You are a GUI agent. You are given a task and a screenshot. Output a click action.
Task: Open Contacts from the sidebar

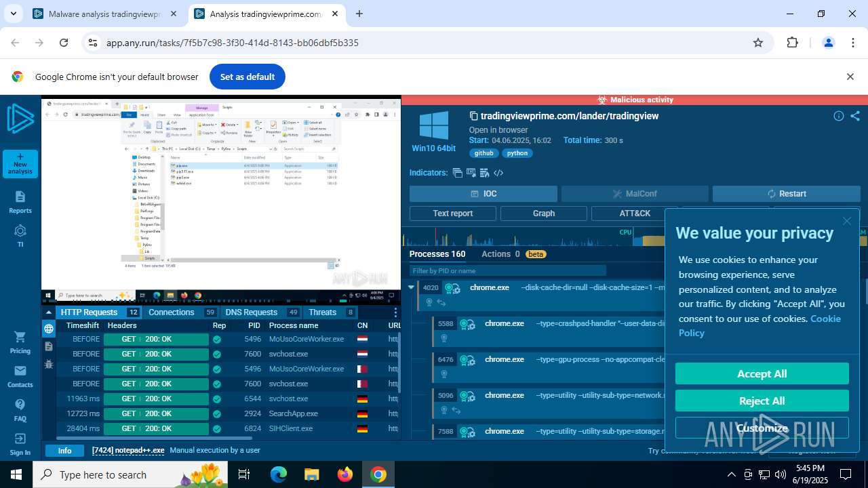[20, 376]
